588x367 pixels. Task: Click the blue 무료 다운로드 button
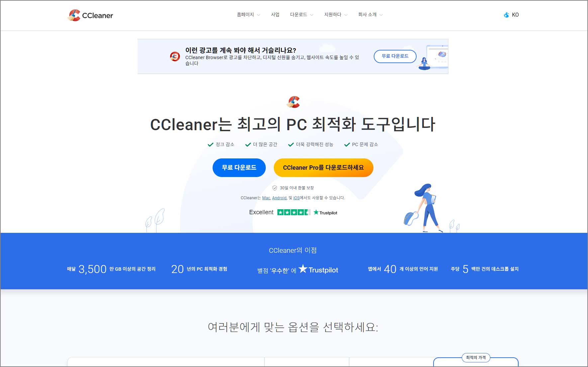tap(239, 168)
